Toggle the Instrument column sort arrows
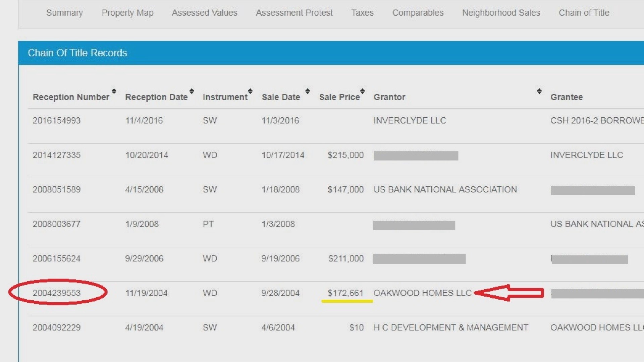The height and width of the screenshot is (362, 644). (x=250, y=91)
